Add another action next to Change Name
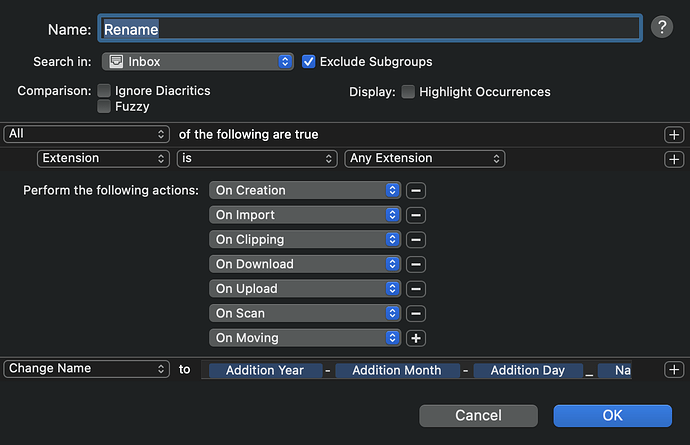 674,370
